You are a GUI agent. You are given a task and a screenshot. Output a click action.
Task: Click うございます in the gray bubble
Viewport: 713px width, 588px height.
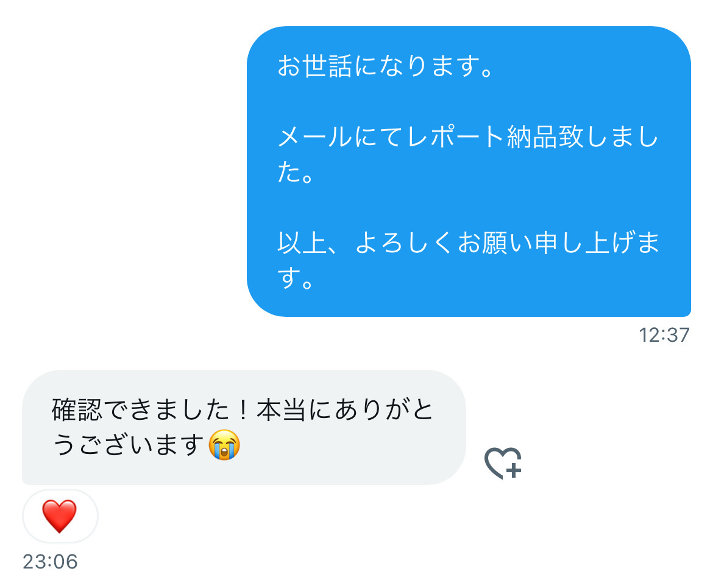pos(129,445)
